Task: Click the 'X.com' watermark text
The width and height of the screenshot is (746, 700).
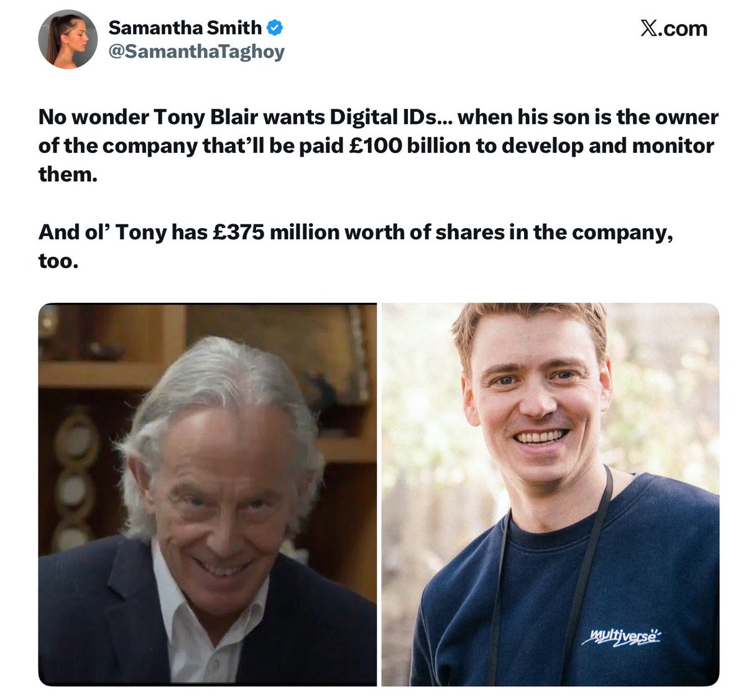Action: pos(674,29)
